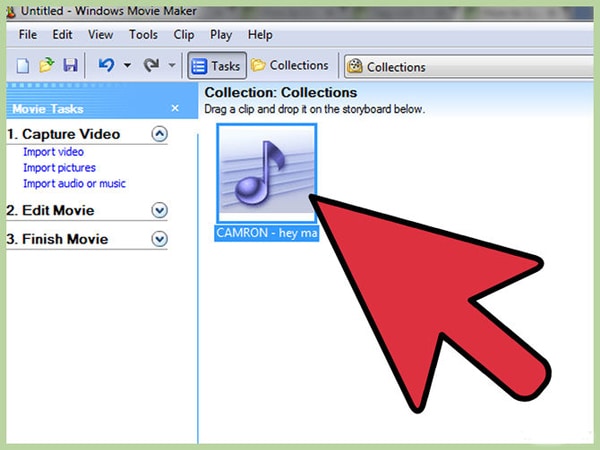Screen dimensions: 600x450
Task: Click the Import pictures link
Action: click(59, 168)
